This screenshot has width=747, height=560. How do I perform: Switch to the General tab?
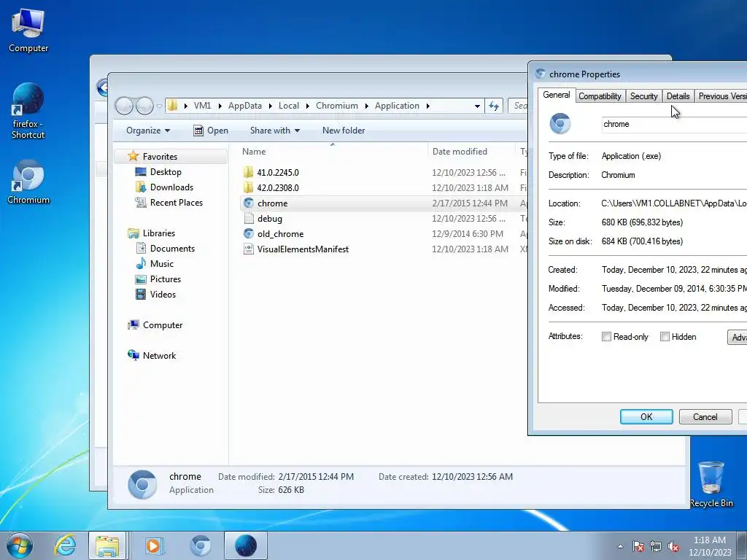click(556, 95)
